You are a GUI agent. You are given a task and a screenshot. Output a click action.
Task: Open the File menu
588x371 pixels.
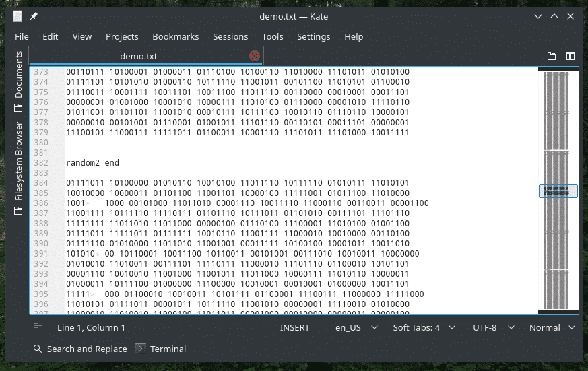pos(22,37)
